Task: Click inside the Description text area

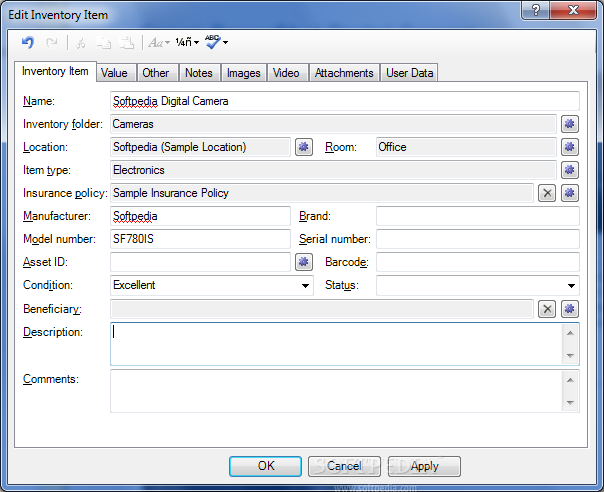Action: [x=336, y=344]
